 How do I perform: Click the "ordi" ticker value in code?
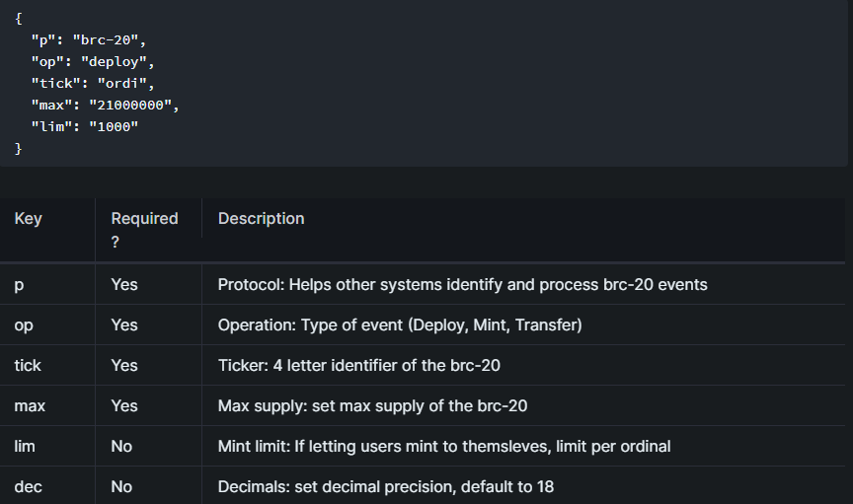(124, 83)
